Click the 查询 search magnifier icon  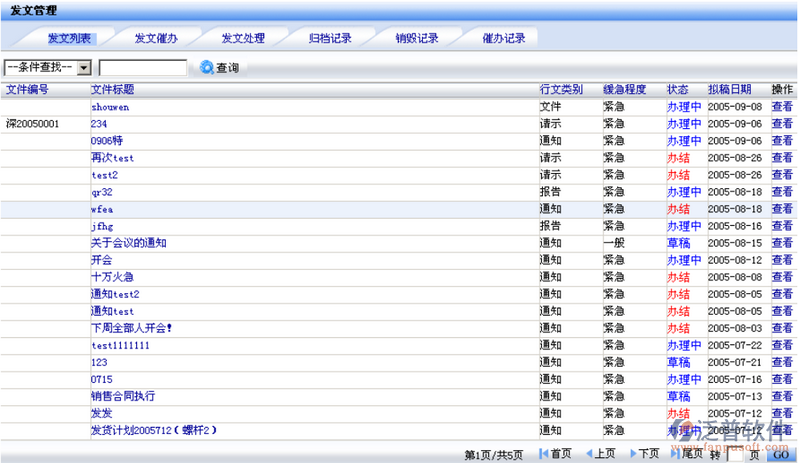(x=206, y=68)
